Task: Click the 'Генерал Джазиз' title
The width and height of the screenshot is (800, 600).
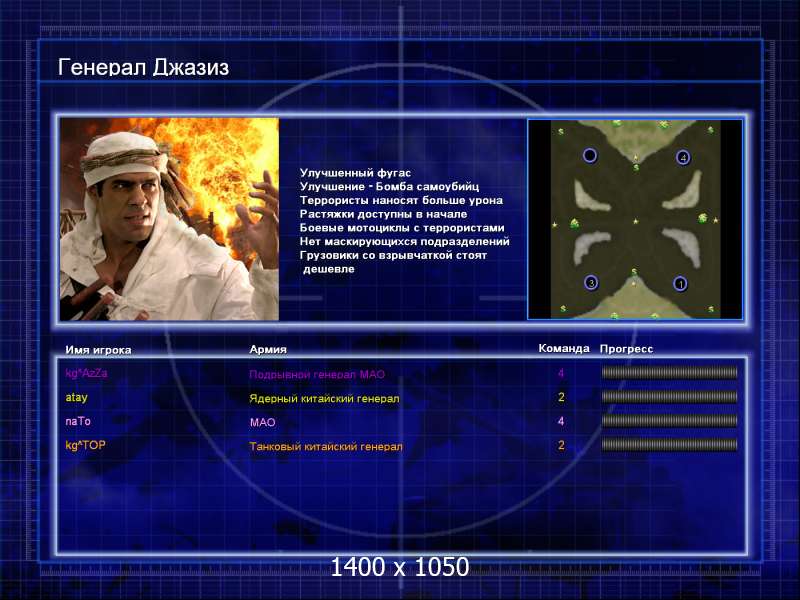Action: 143,67
